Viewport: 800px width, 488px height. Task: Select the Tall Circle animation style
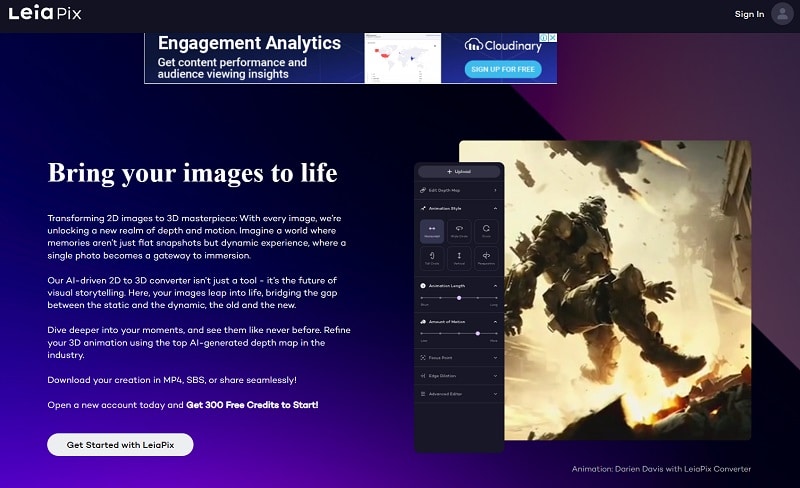[432, 258]
